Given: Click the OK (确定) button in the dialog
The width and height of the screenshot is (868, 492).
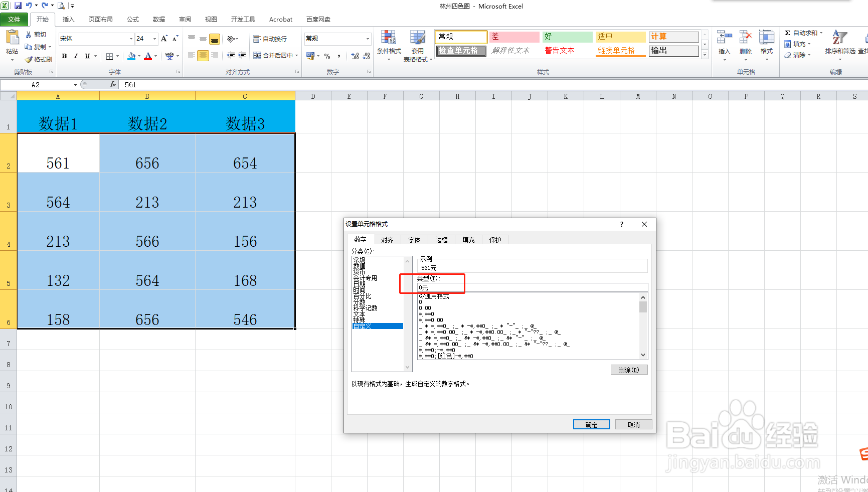Looking at the screenshot, I should [x=592, y=425].
